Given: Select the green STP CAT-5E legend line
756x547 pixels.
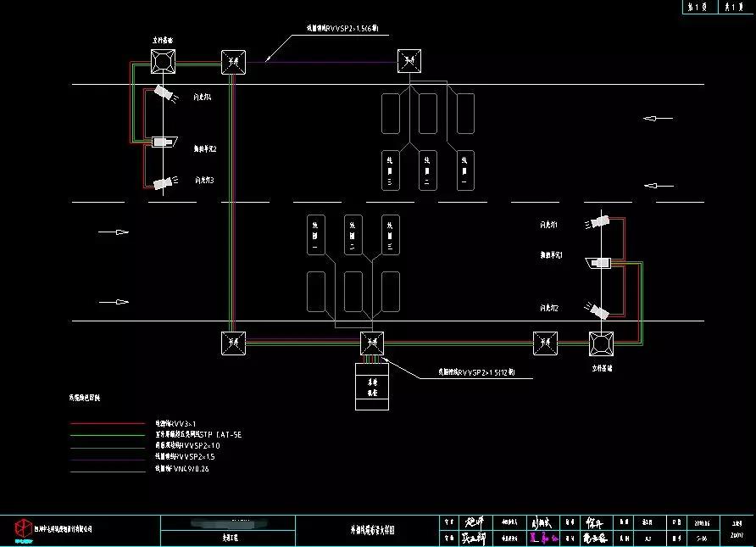Looking at the screenshot, I should [107, 434].
